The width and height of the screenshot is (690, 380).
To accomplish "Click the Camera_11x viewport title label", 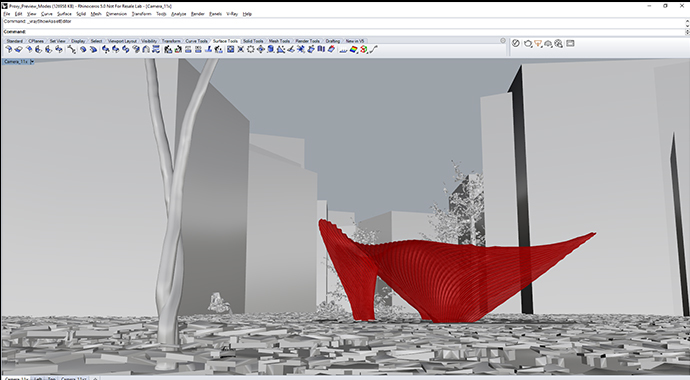I will [x=16, y=62].
